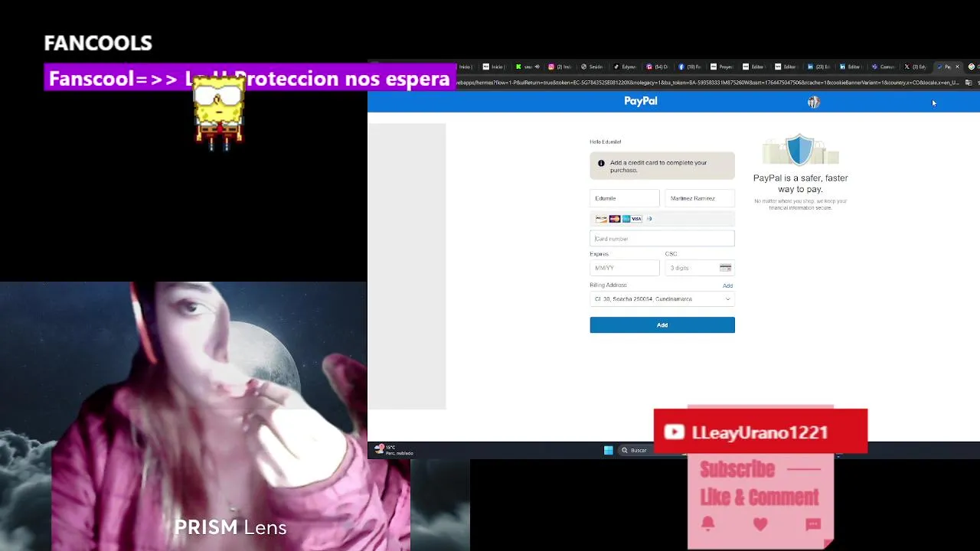
Task: Switch to the Instagram tab
Action: (560, 67)
